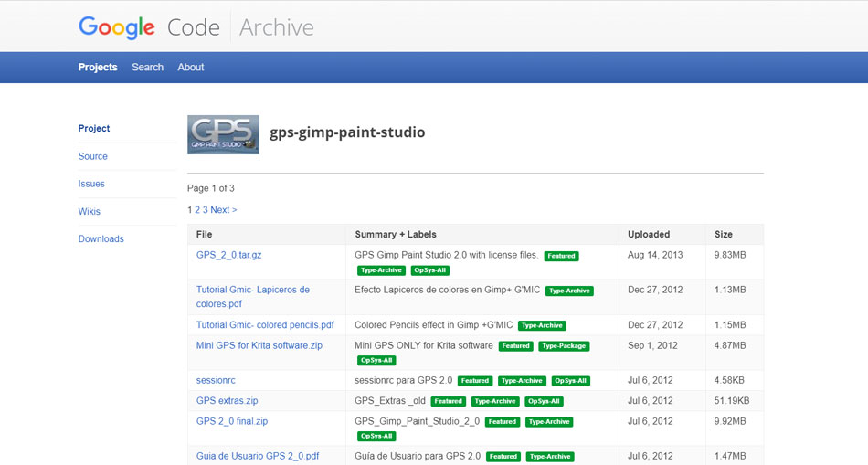Click Type-Archive label on GPS_Gimp_Paint_Studio_2_0 row
The image size is (868, 465).
coord(549,422)
